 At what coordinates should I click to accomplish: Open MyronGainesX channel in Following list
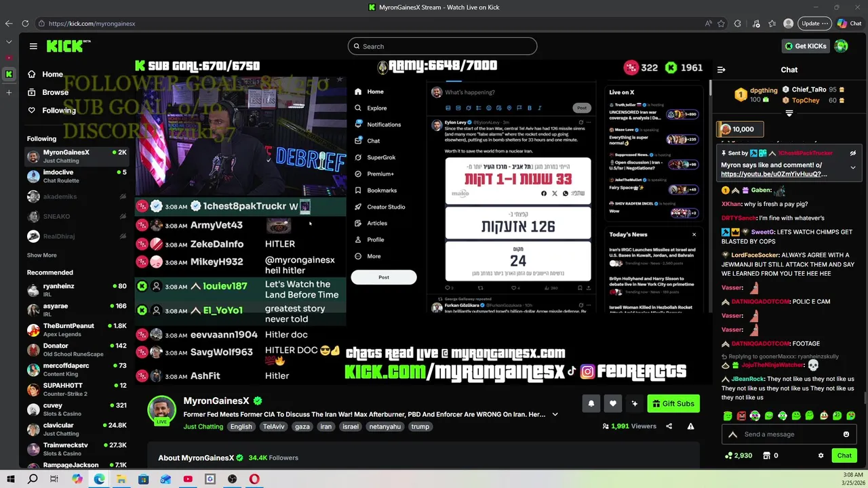pos(76,157)
